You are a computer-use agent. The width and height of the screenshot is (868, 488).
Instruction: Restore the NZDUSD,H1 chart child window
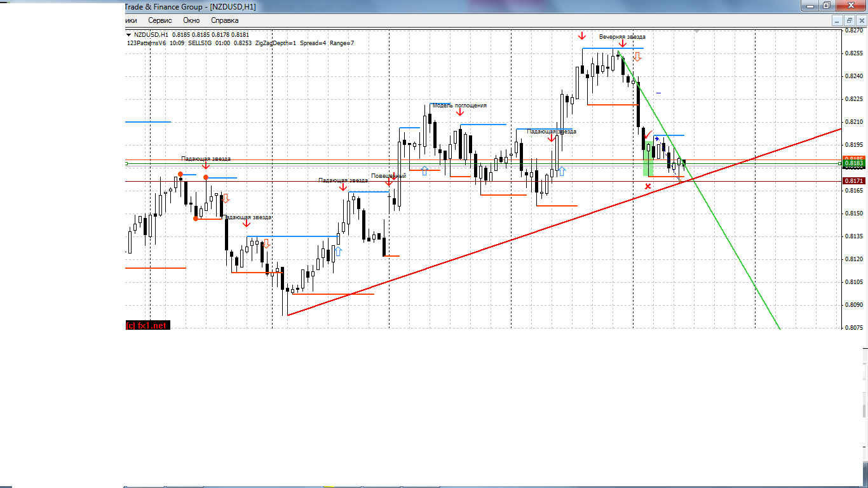click(850, 20)
